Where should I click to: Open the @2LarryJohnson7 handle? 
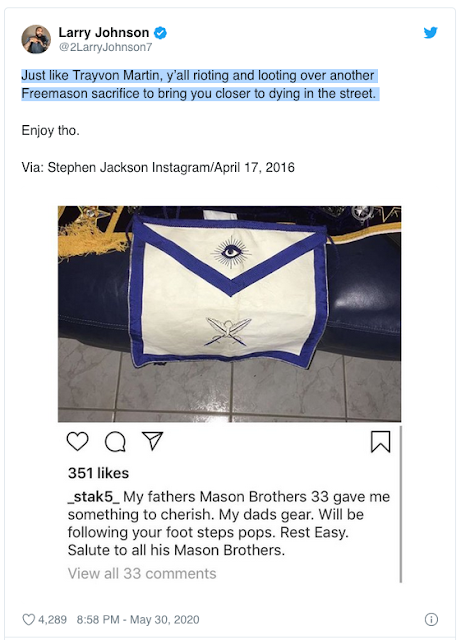coord(105,47)
